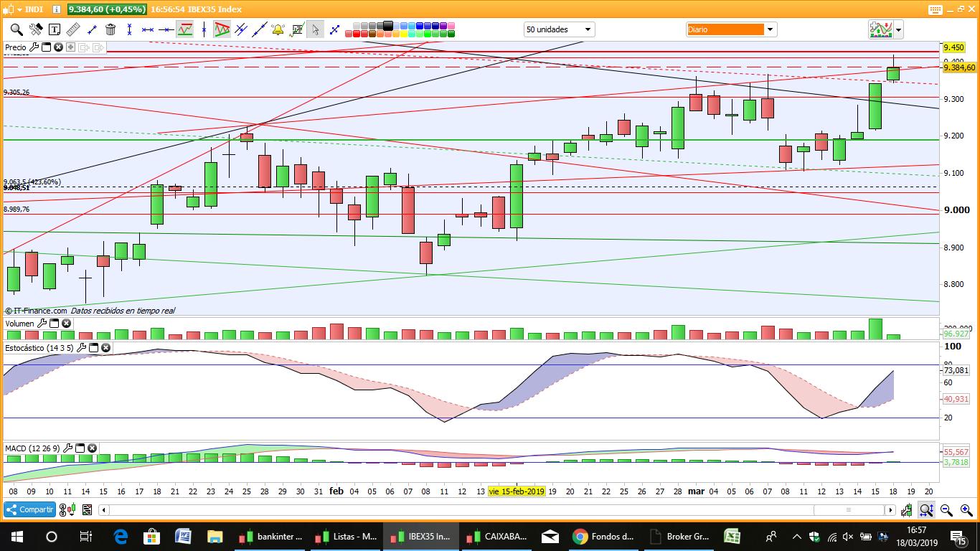
Task: Click the chart template list icon at bottom left
Action: (x=87, y=509)
